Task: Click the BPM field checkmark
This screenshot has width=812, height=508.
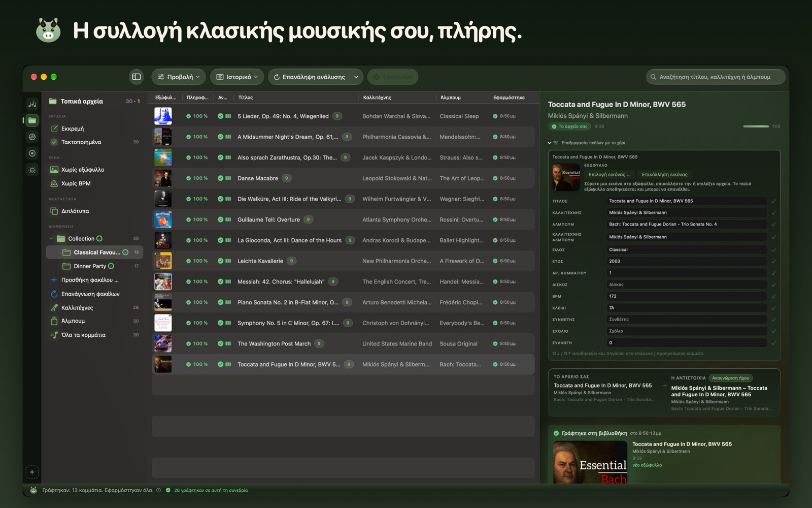Action: 773,296
